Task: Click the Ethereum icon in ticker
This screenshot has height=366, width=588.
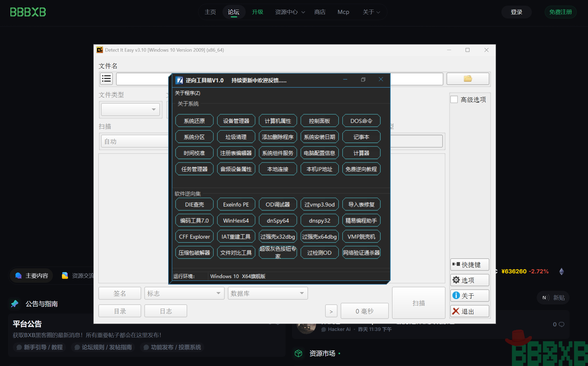Action: point(562,271)
